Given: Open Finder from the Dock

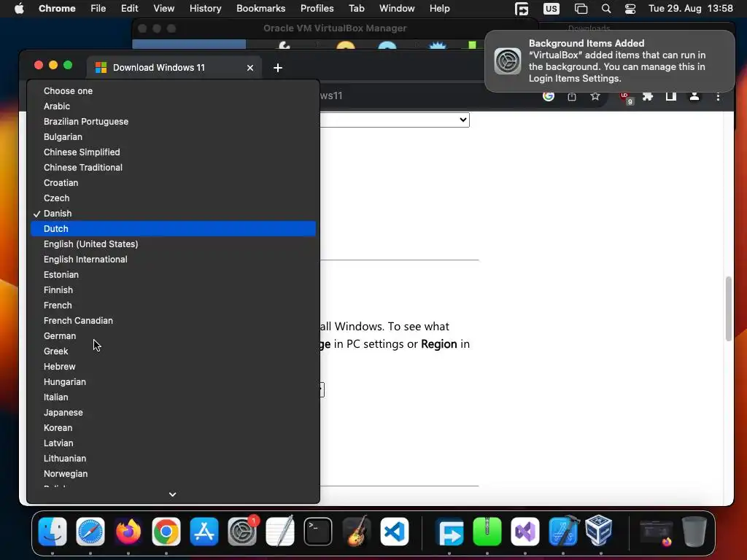Looking at the screenshot, I should (x=53, y=532).
